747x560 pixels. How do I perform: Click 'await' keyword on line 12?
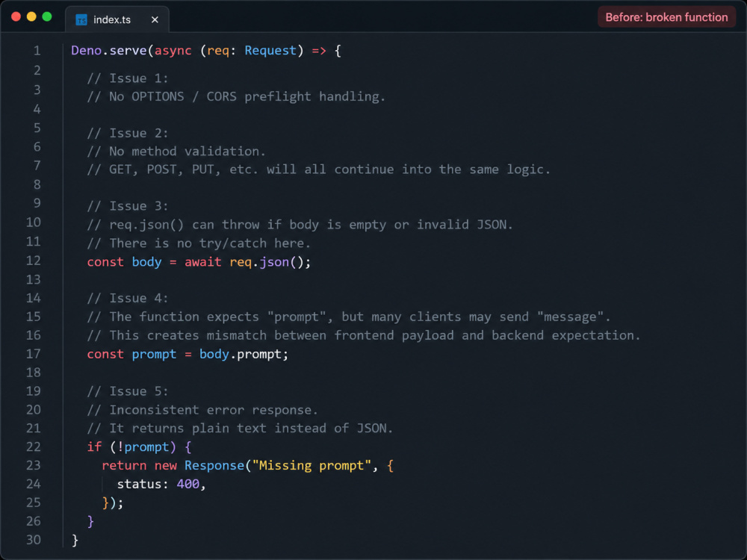pos(203,262)
